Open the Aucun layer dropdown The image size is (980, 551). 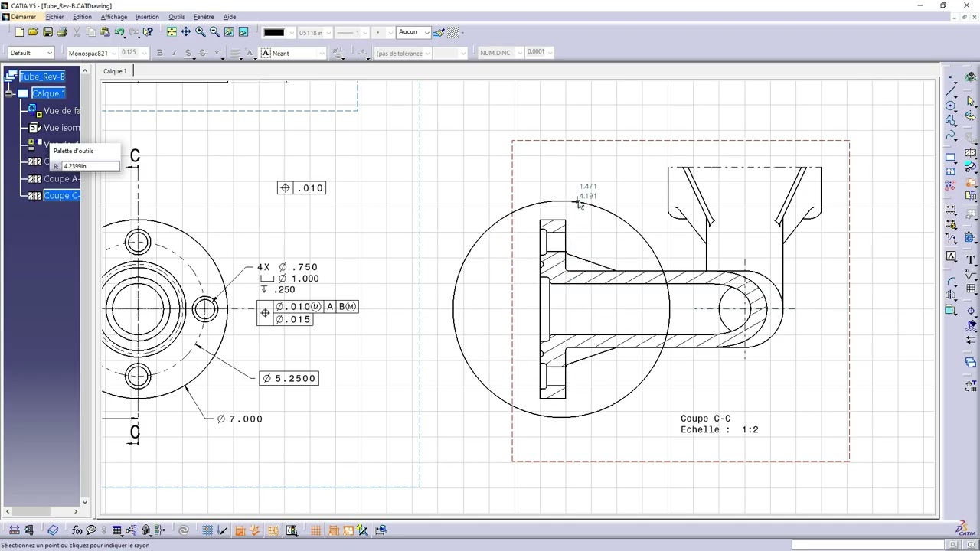tap(413, 32)
